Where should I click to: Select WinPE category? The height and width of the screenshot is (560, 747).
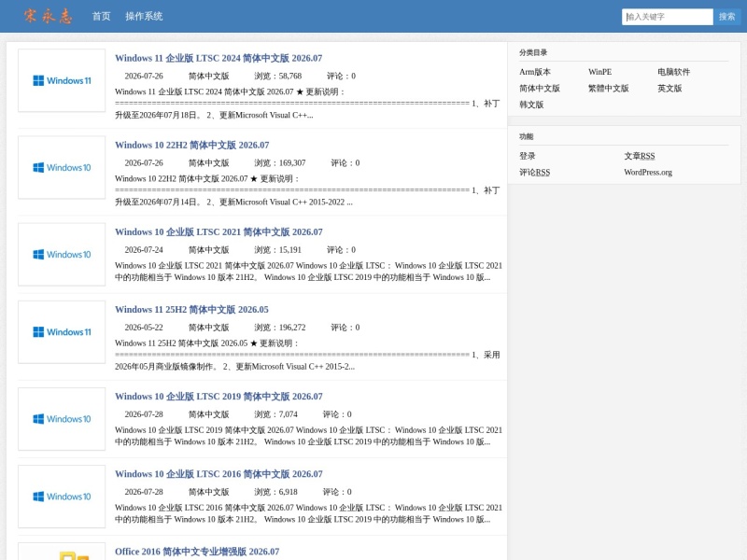pos(599,72)
